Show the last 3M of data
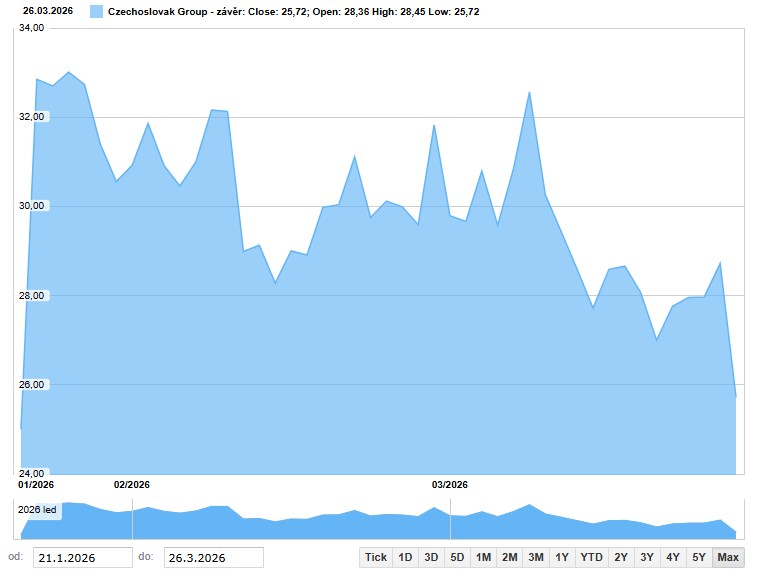The width and height of the screenshot is (761, 583). (x=535, y=557)
